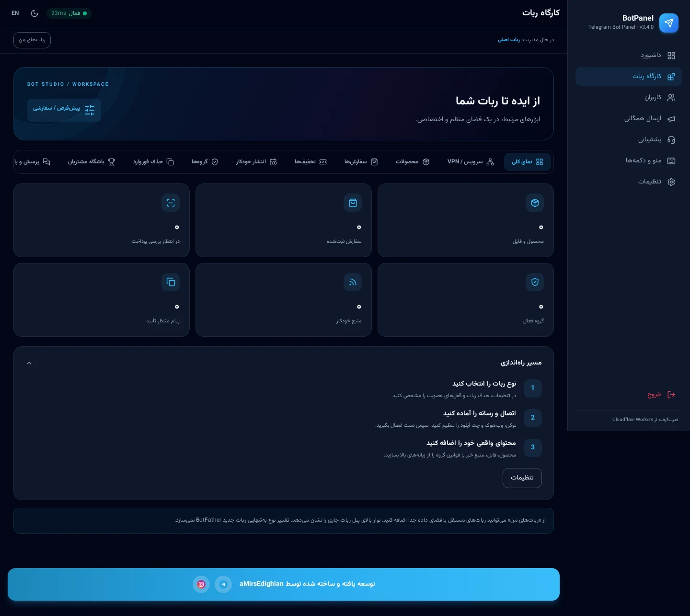690x616 pixels.
Task: Open ربات‌های من button
Action: 32,40
